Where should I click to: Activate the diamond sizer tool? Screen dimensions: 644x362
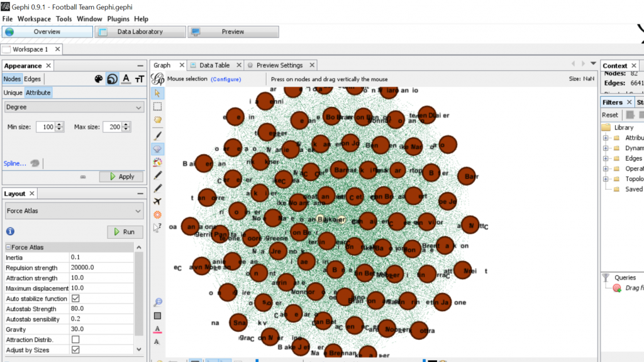[x=158, y=149]
